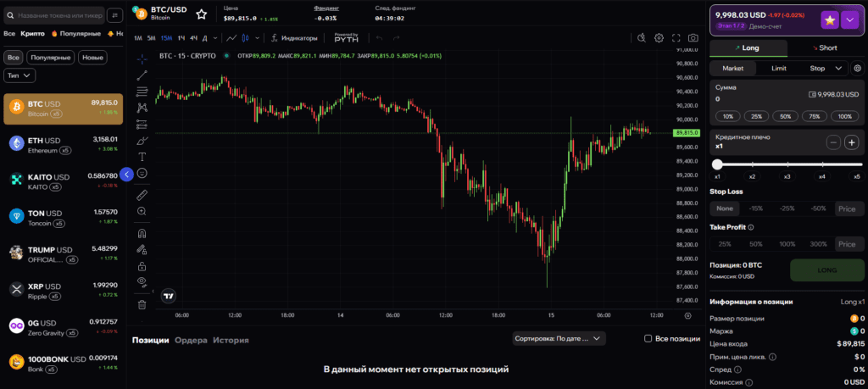Filter tokens by Новые pill
The height and width of the screenshot is (389, 868).
(x=92, y=57)
